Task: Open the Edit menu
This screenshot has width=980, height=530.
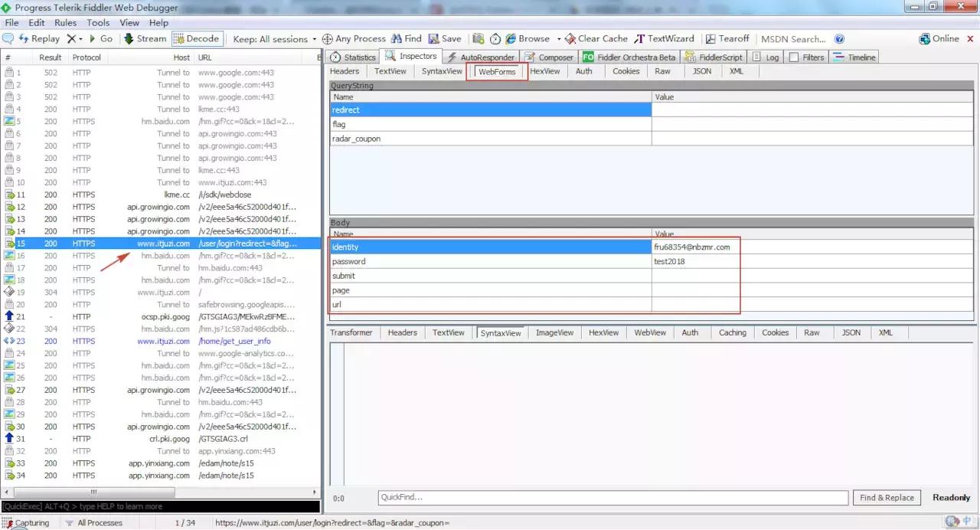Action: click(37, 23)
